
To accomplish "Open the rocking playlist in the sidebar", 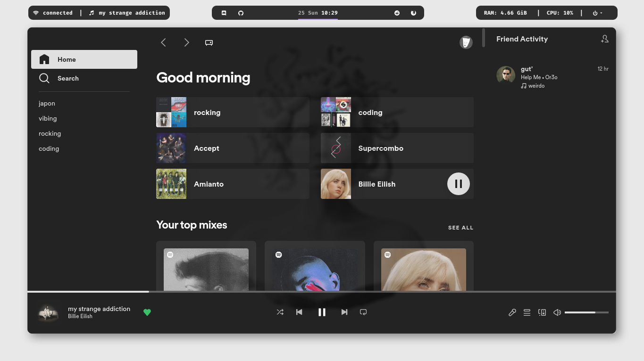I will [x=50, y=133].
